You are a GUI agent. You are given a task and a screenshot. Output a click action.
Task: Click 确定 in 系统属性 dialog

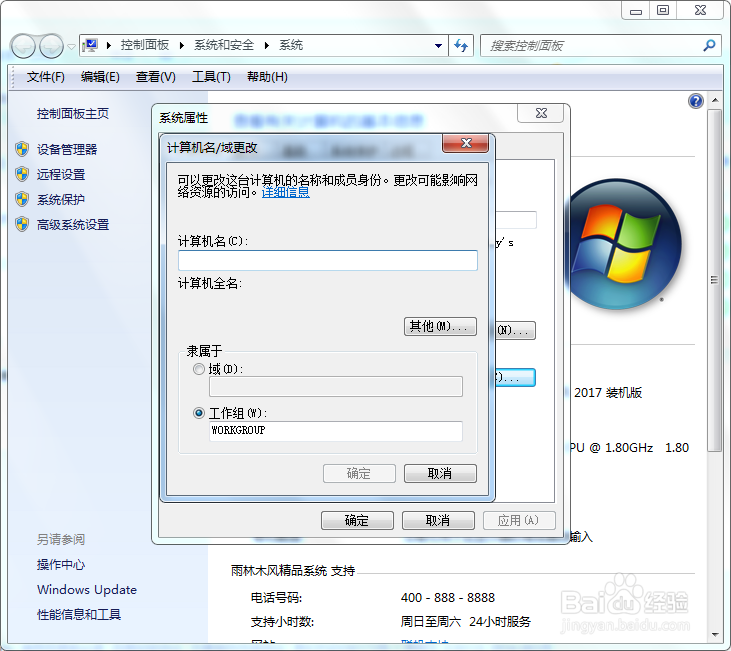357,520
